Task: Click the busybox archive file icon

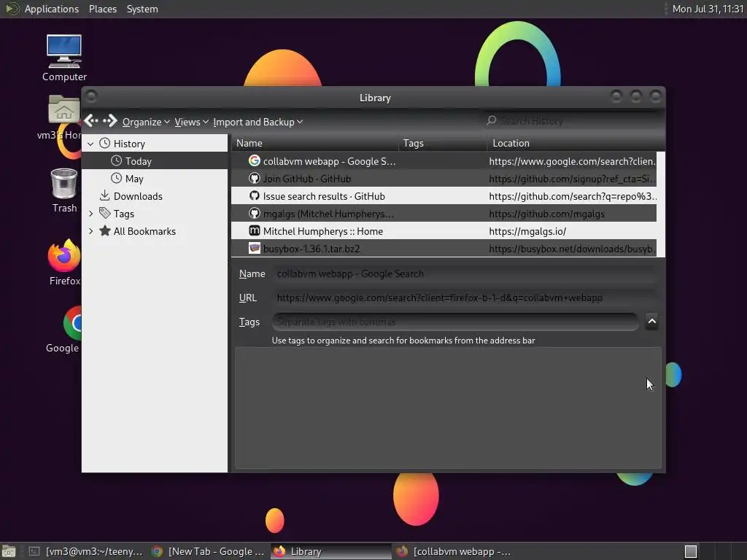Action: 255,248
